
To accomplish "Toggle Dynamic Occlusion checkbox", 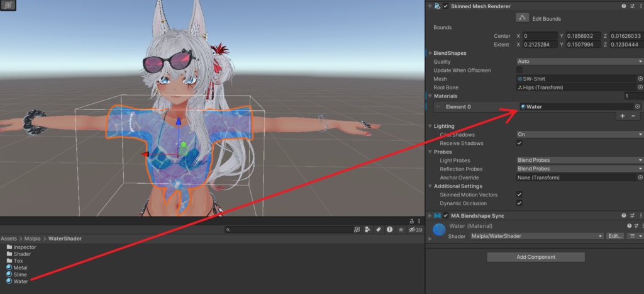I will (519, 203).
